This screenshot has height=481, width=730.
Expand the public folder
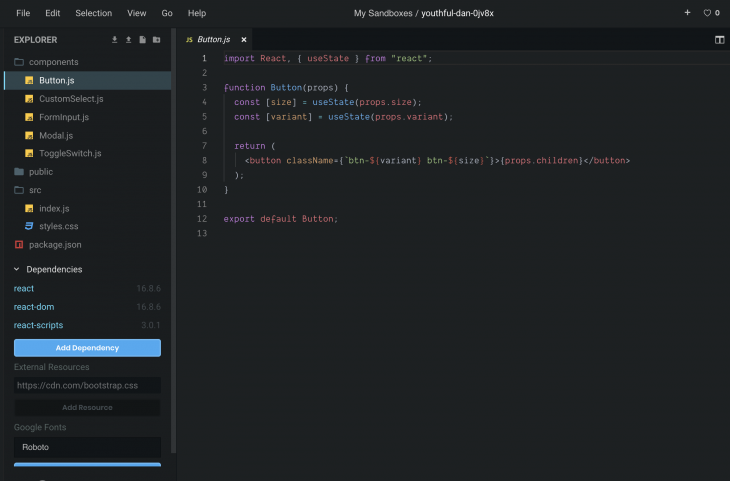point(41,172)
